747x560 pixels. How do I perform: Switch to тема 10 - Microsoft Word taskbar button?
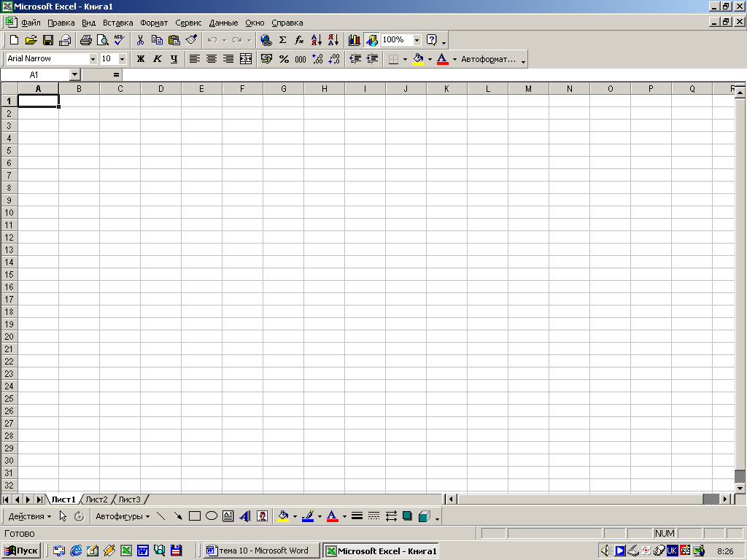point(263,551)
